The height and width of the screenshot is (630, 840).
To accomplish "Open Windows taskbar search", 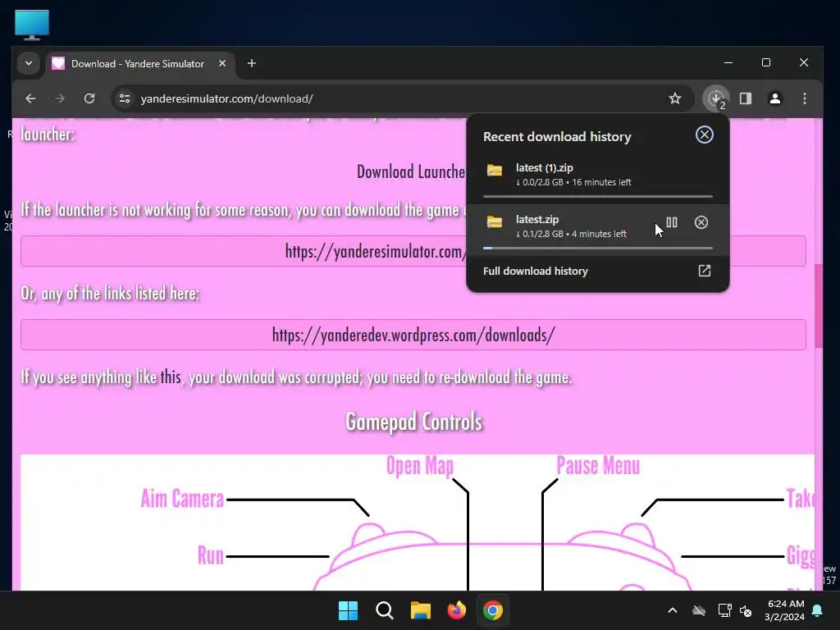I will click(385, 610).
